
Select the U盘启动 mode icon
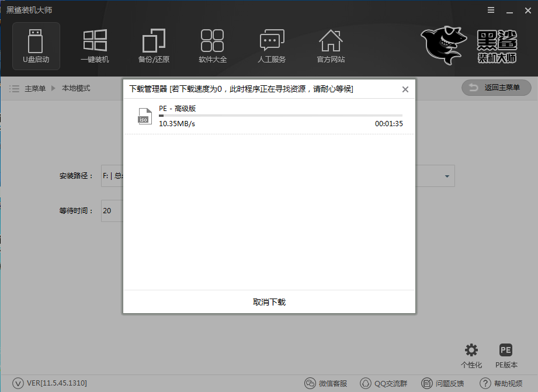(35, 46)
